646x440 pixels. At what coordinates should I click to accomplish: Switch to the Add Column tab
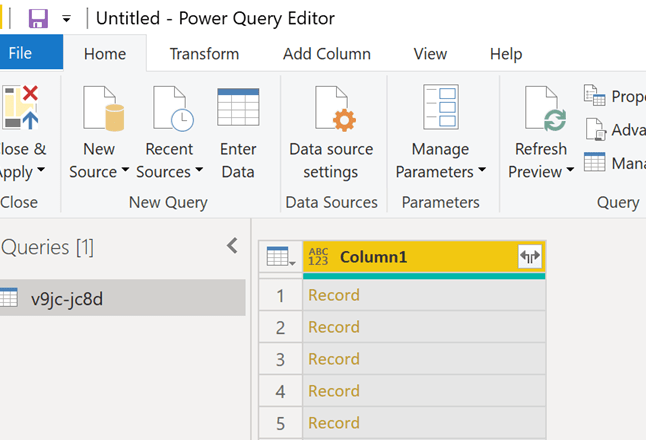[x=326, y=54]
